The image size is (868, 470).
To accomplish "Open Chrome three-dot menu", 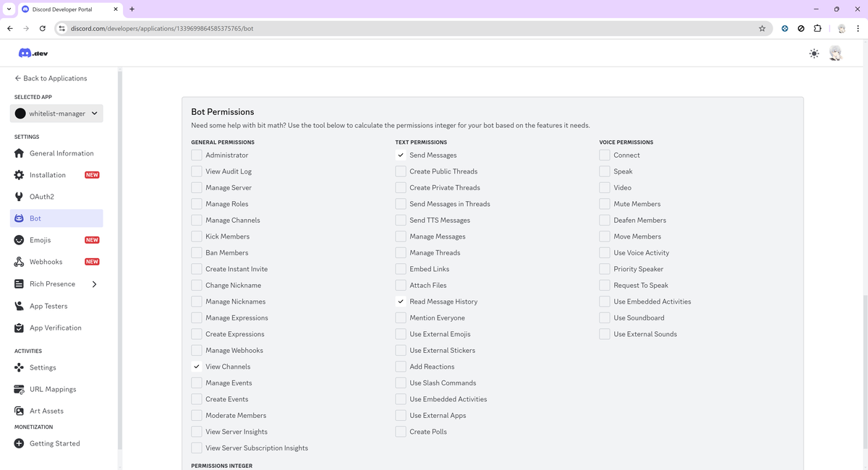I will 859,28.
